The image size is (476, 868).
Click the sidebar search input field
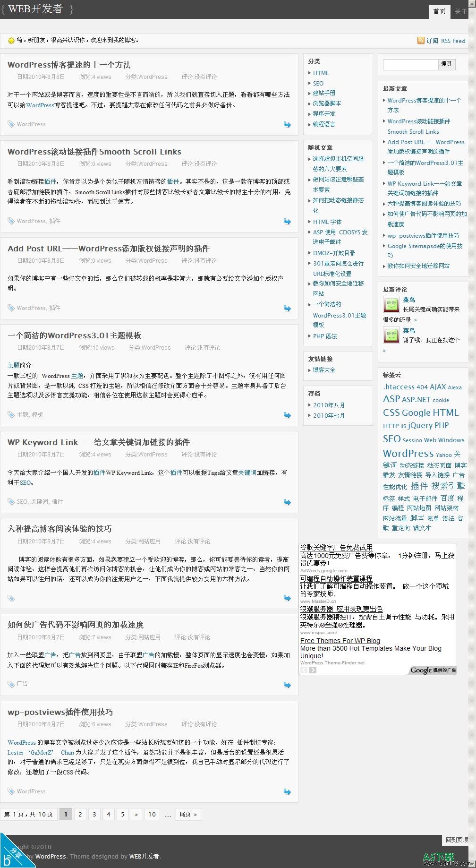(x=410, y=64)
